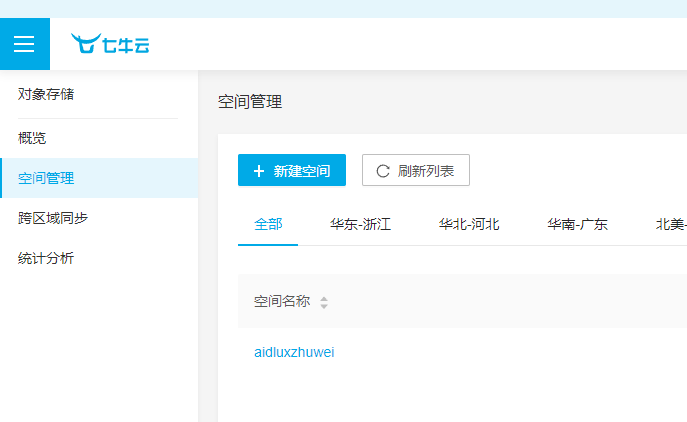Click the refresh icon in 刷新列表 button

[383, 171]
